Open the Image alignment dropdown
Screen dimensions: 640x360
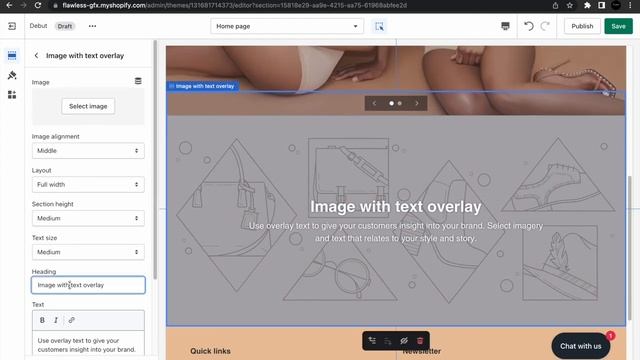(x=88, y=151)
